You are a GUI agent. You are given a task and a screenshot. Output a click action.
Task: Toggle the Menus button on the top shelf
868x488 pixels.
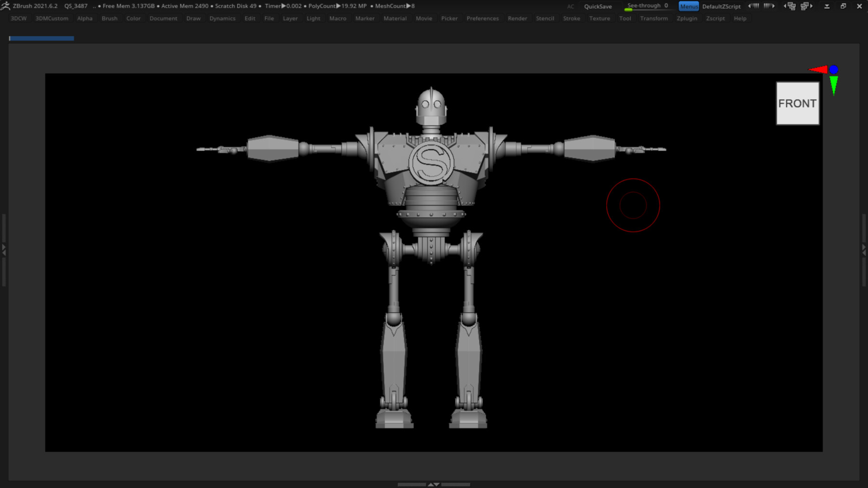(688, 6)
